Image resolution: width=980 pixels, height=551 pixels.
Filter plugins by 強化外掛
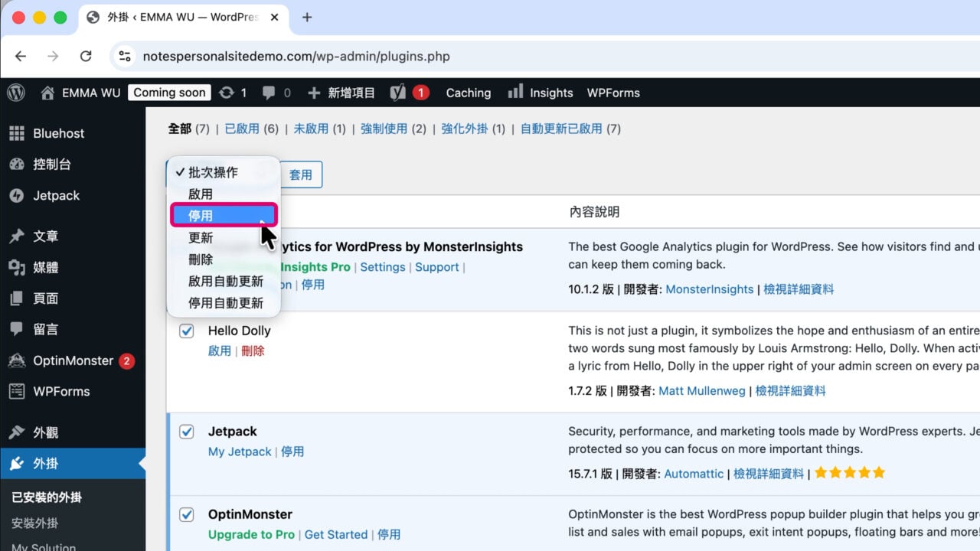click(x=465, y=129)
